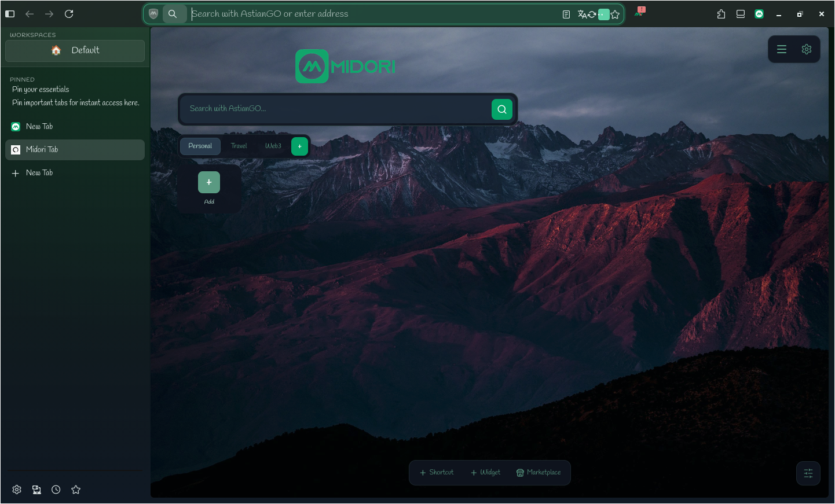Open history clock icon in sidebar
Screen dimensions: 835x504
click(x=56, y=490)
